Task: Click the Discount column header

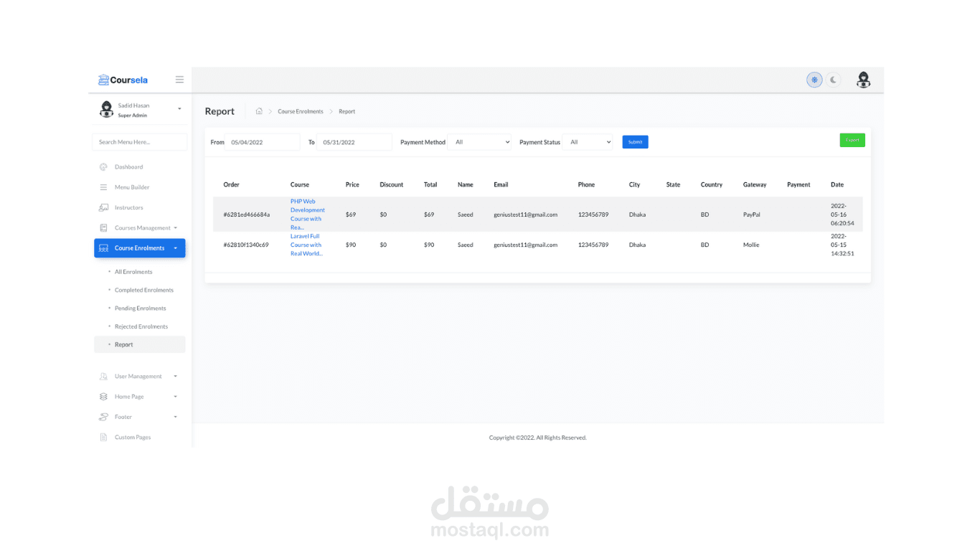Action: point(392,184)
